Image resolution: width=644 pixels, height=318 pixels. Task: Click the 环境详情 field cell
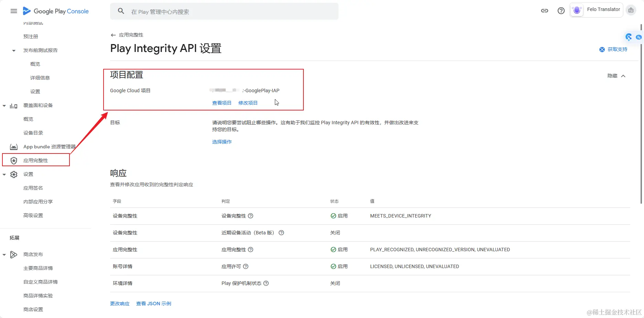(x=122, y=283)
